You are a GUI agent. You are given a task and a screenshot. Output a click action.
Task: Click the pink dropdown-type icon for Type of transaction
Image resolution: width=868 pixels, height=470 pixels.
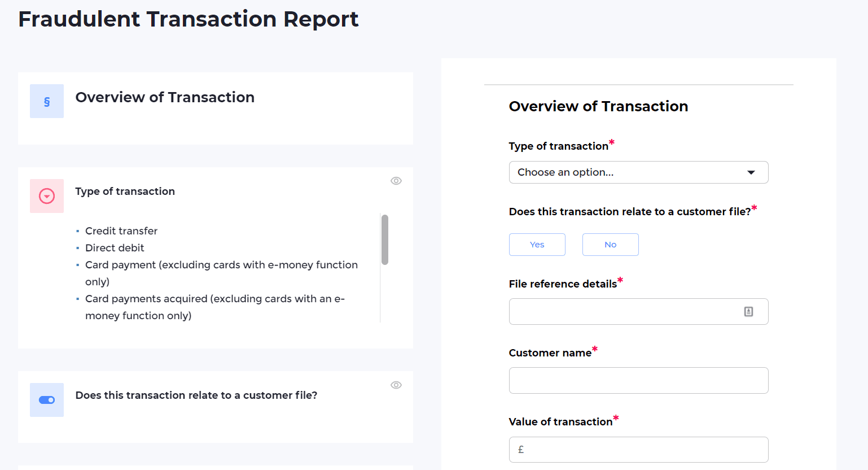coord(47,196)
